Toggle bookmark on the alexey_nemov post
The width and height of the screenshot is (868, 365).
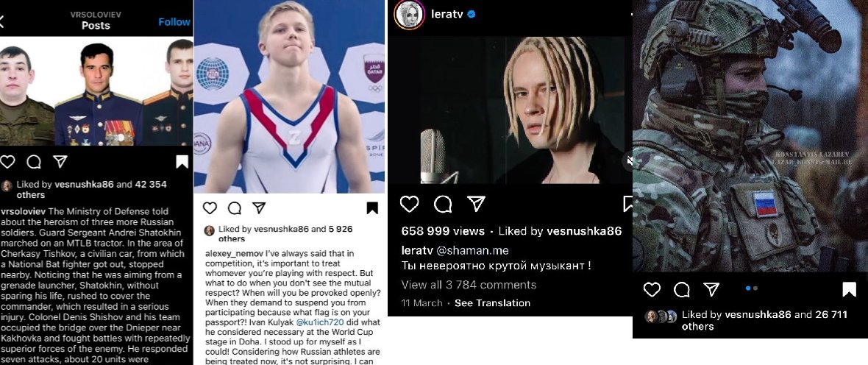pos(372,208)
